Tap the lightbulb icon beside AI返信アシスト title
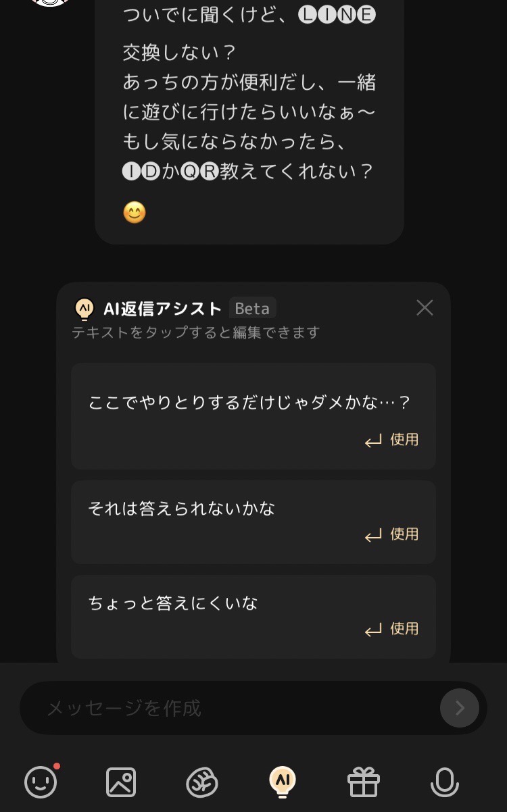 point(84,309)
